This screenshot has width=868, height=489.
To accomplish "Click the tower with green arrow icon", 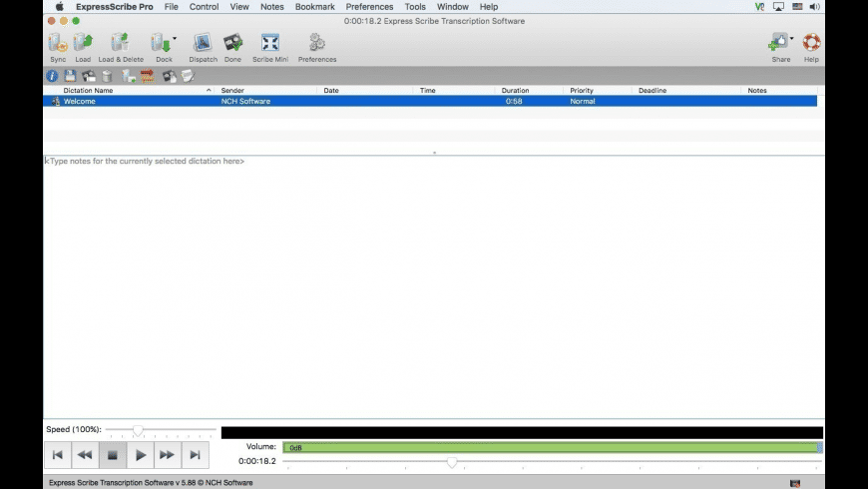I will pyautogui.click(x=129, y=76).
